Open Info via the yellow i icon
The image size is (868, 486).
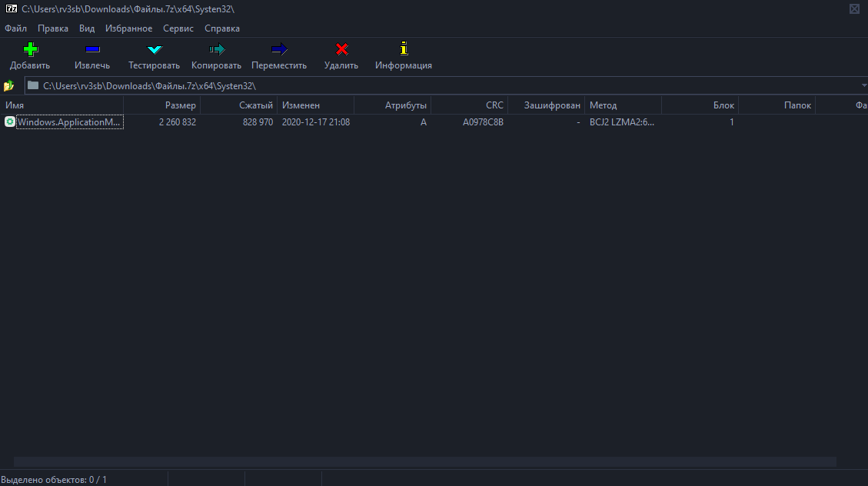coord(403,50)
